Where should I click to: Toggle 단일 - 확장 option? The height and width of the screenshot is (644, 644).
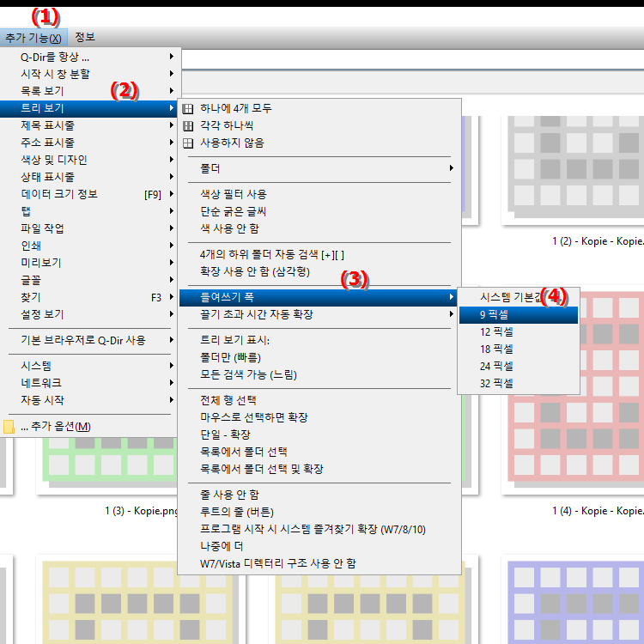[x=319, y=435]
